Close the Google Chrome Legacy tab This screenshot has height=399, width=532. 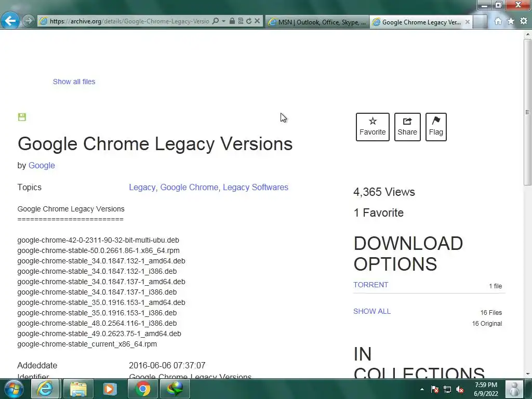point(468,22)
